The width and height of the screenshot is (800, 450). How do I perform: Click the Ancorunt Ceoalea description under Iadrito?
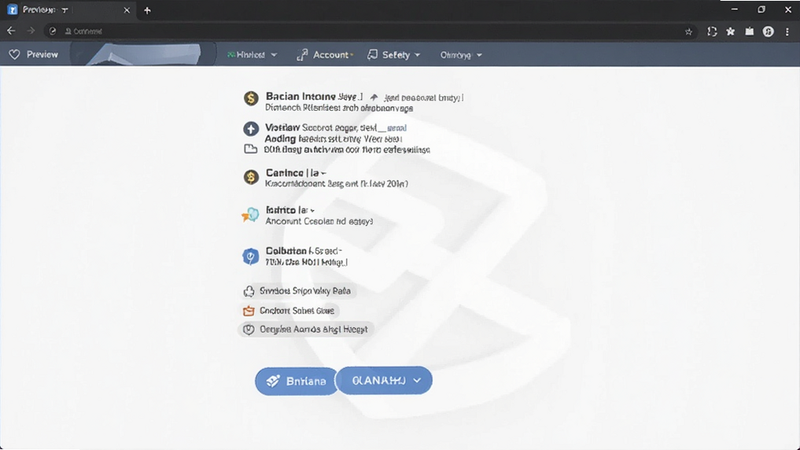(x=319, y=221)
